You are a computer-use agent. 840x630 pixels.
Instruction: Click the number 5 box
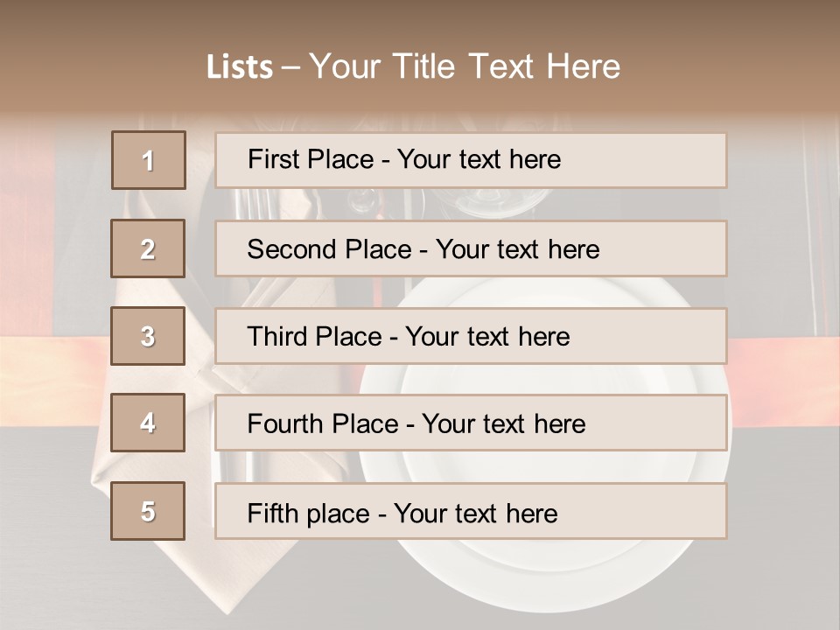(x=148, y=511)
